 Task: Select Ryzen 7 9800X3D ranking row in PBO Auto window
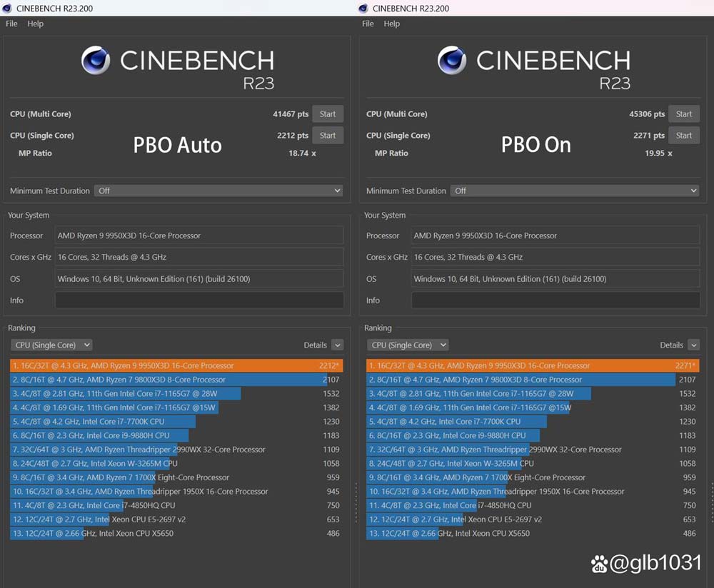point(176,380)
